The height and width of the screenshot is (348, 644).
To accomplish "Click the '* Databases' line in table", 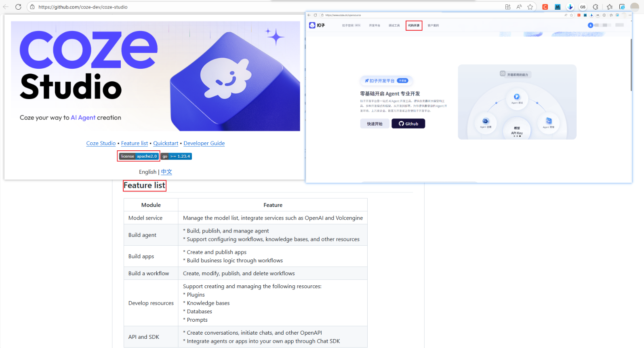I will pyautogui.click(x=198, y=312).
